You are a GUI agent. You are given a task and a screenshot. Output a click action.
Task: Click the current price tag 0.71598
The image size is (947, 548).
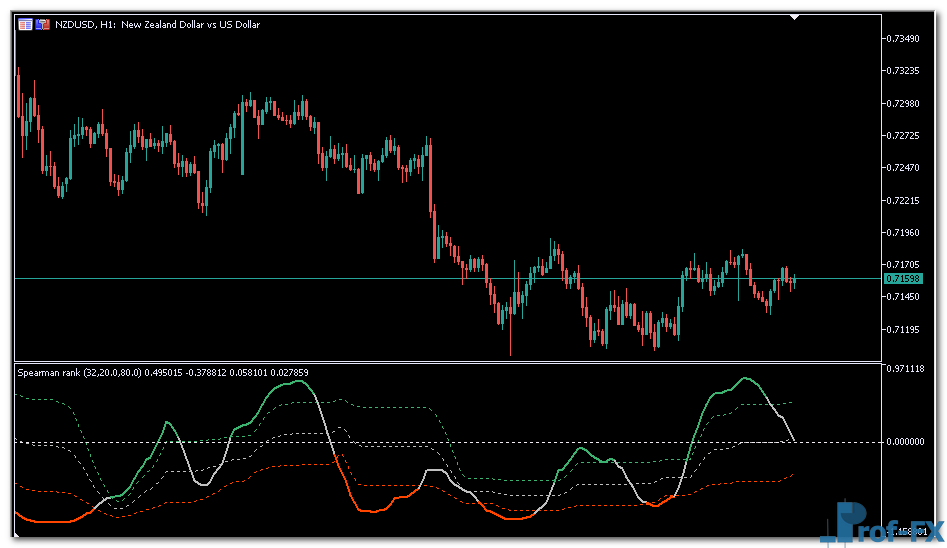(903, 278)
